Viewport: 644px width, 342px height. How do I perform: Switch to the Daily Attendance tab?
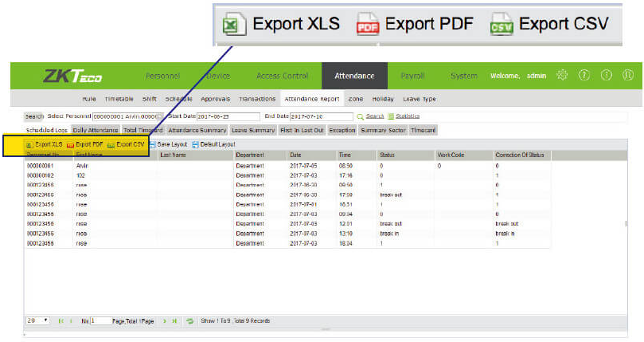[96, 129]
